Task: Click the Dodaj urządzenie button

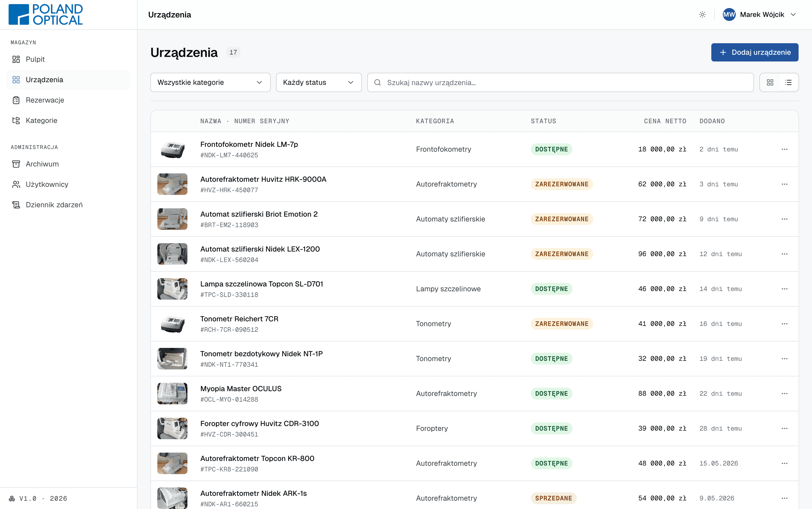Action: pos(755,52)
